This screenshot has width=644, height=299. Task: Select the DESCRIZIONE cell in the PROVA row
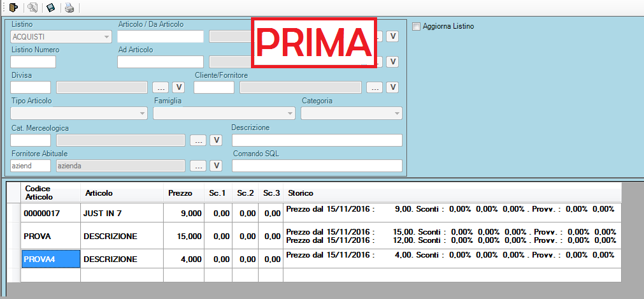(122, 236)
